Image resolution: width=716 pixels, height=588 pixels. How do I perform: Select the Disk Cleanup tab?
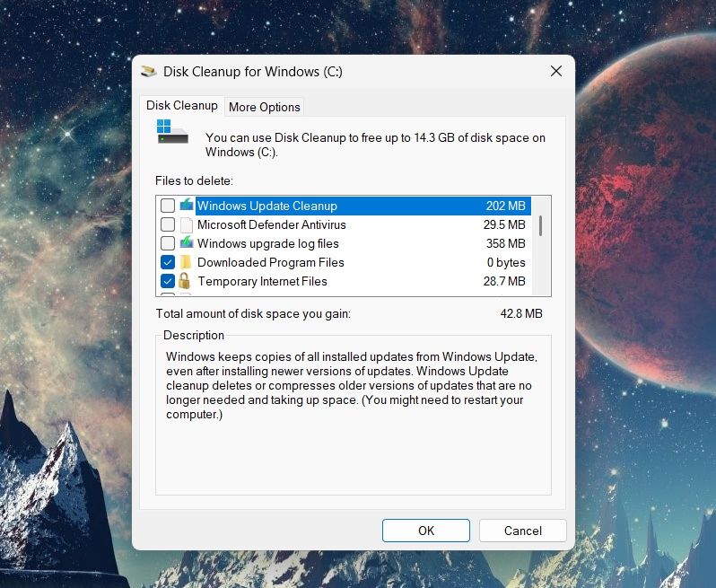click(x=182, y=106)
